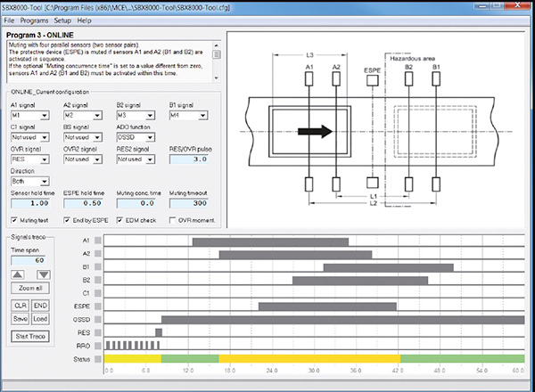The height and width of the screenshot is (392, 535).
Task: Toggle the B2 trace indicator square
Action: tap(98, 280)
